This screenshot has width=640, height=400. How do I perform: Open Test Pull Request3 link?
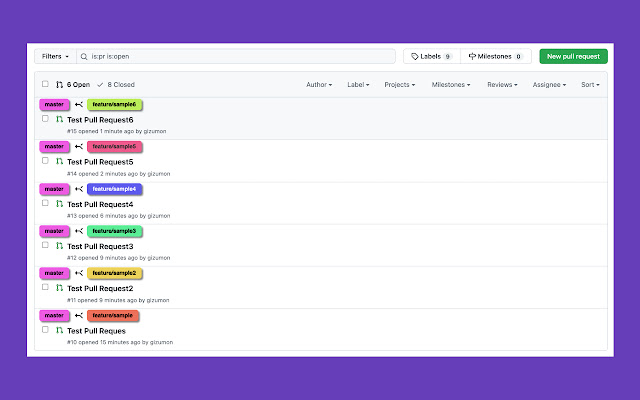click(100, 247)
